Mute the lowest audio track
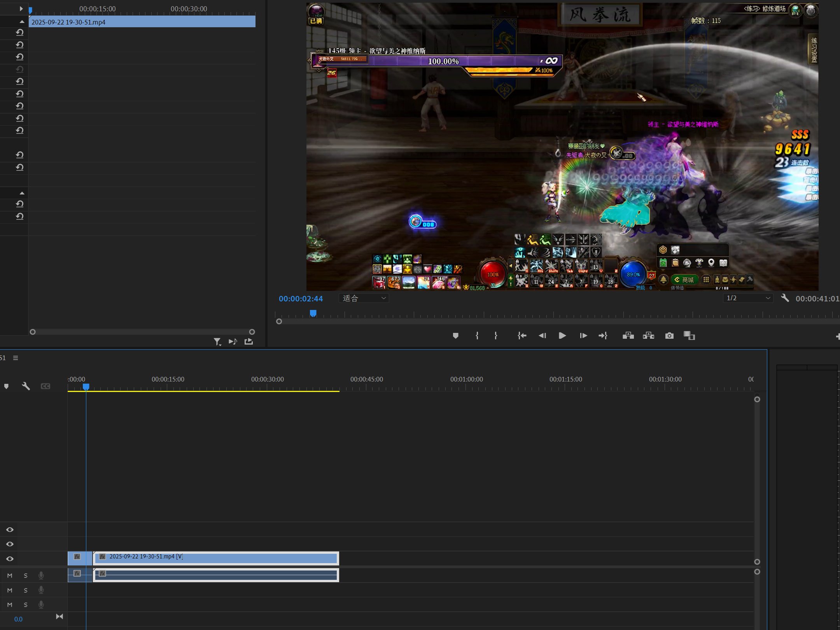Screen dimensions: 840x630 click(10, 605)
